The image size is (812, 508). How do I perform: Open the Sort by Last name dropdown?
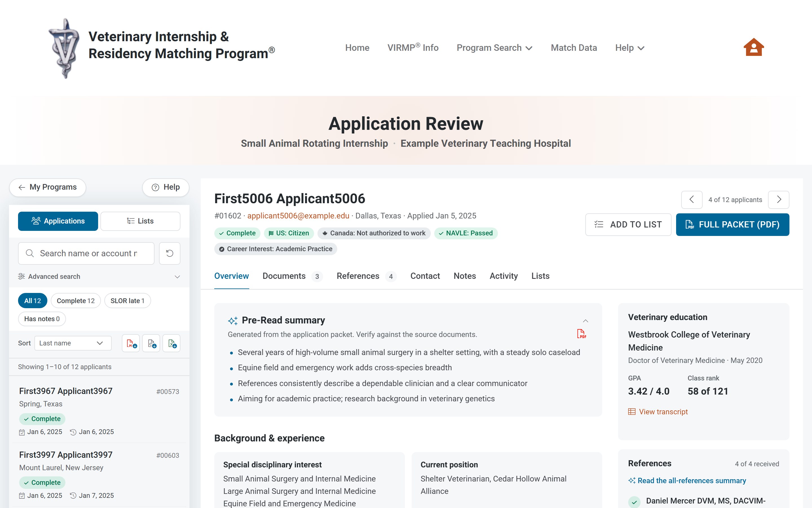click(73, 343)
